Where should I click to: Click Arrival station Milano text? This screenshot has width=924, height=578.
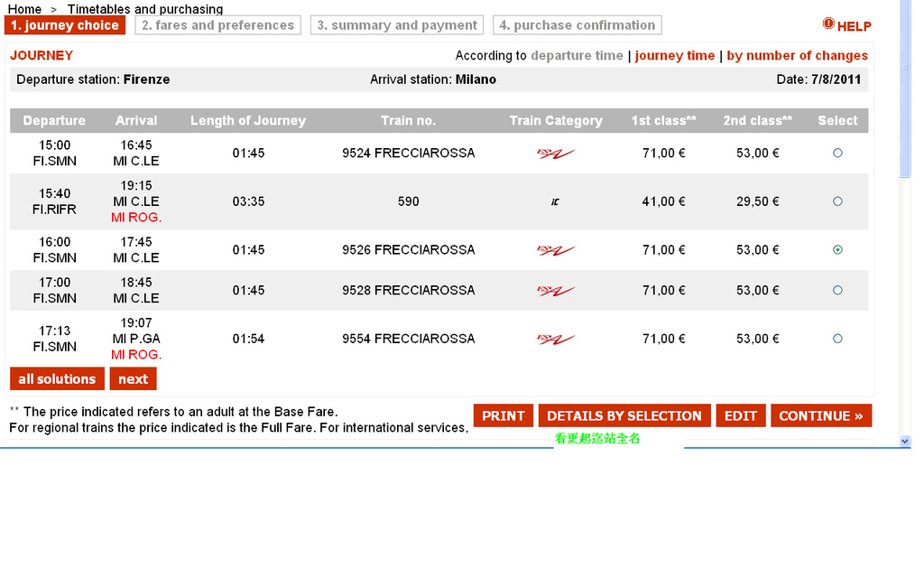click(x=433, y=79)
